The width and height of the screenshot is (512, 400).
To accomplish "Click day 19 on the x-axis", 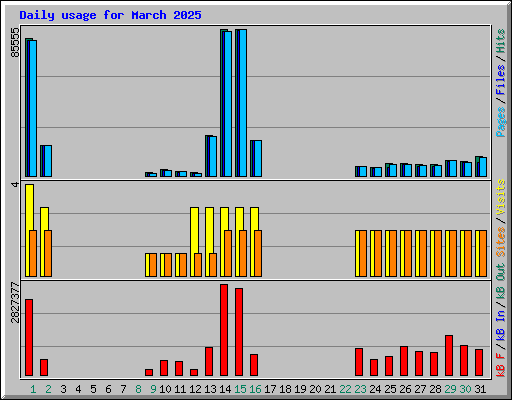I will pyautogui.click(x=300, y=389).
